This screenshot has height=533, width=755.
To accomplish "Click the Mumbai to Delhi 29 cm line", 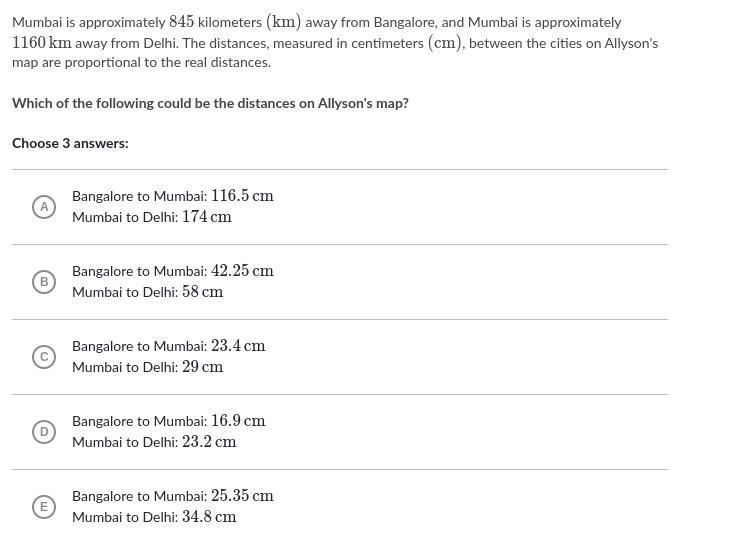I will (x=147, y=367).
